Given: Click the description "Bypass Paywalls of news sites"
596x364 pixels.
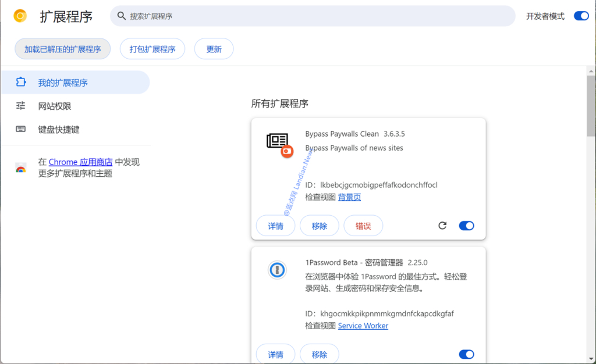Looking at the screenshot, I should pos(354,148).
